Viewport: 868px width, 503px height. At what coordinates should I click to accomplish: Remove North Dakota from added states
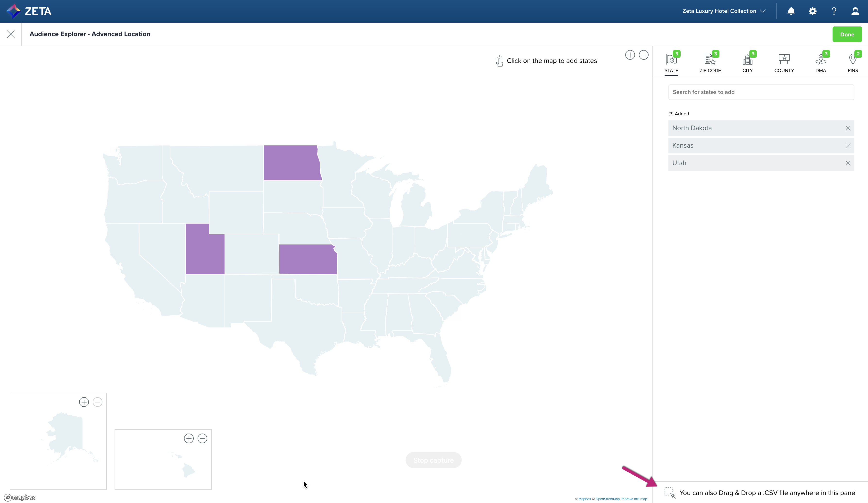pos(848,128)
